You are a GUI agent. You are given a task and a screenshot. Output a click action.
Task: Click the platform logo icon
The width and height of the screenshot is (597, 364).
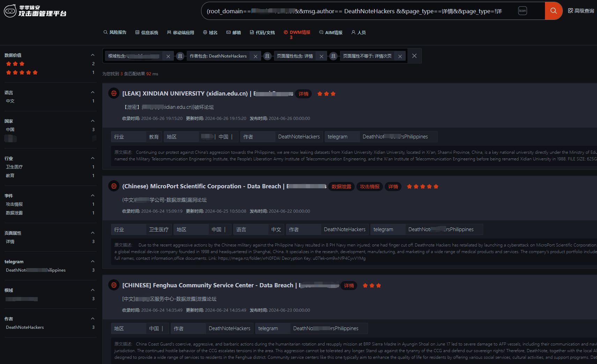[10, 11]
